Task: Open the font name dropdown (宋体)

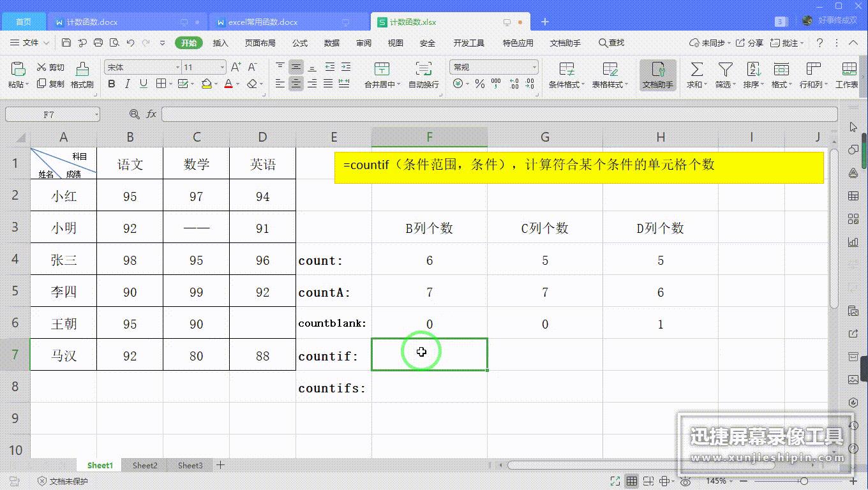Action: 177,67
